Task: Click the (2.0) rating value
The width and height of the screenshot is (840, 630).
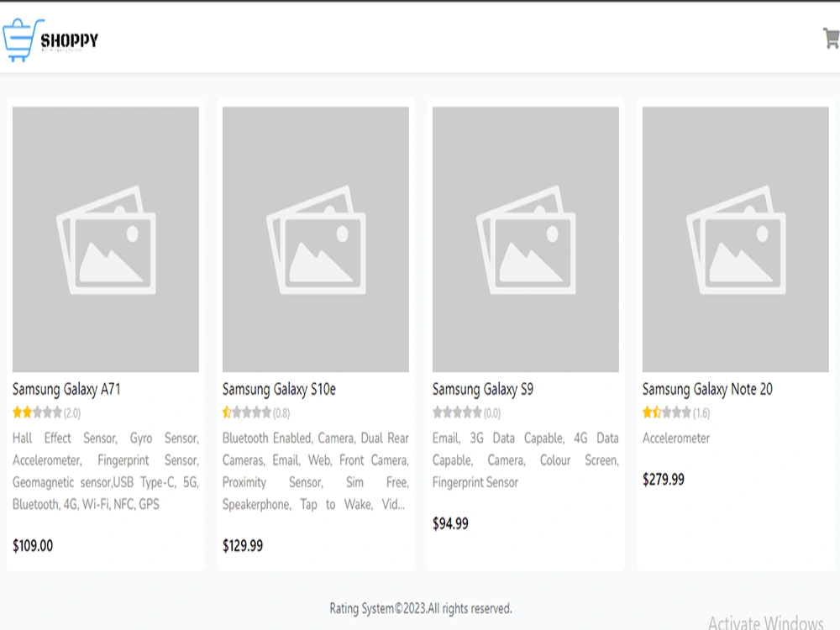Action: click(x=72, y=413)
